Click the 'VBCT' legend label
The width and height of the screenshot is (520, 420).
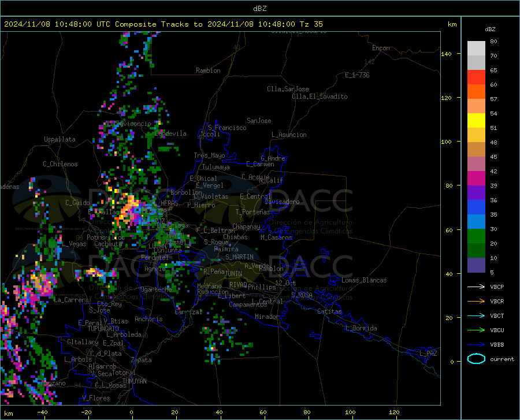[x=497, y=315]
